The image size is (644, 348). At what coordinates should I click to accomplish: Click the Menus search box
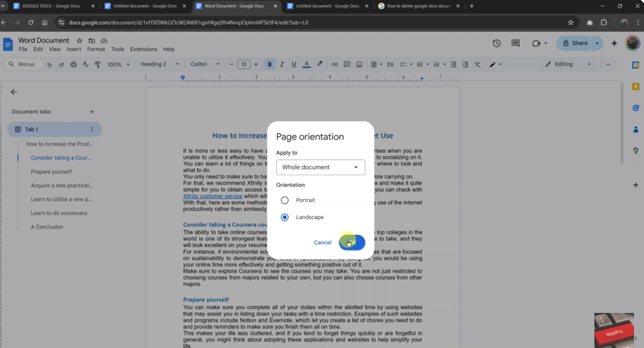[x=23, y=64]
